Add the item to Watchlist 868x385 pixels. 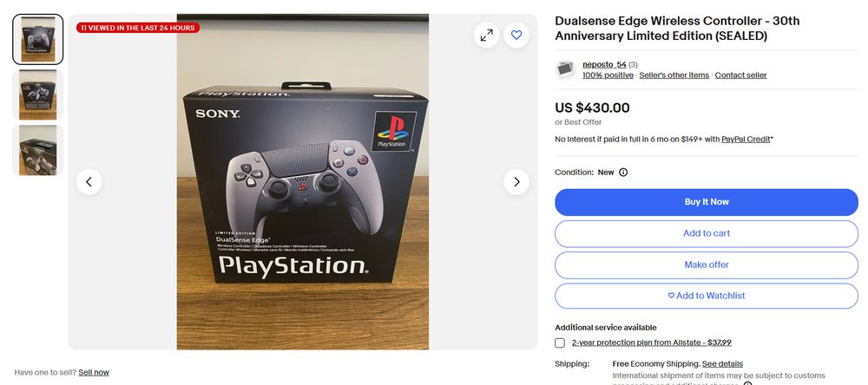point(707,296)
